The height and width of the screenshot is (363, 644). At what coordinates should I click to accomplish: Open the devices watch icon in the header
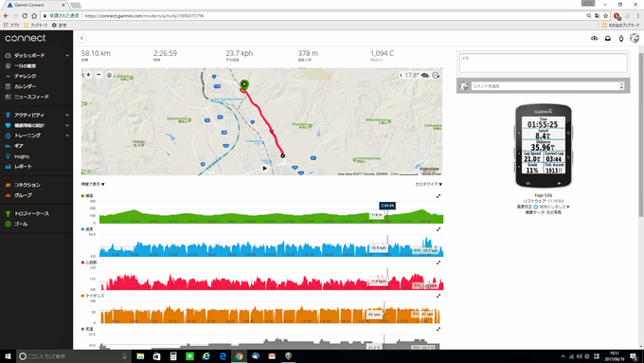coord(621,38)
